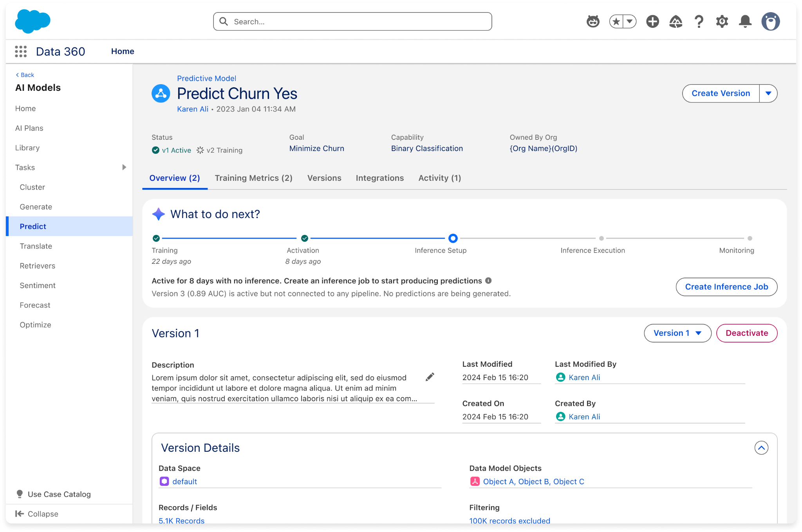The image size is (802, 532).
Task: Click the default Data Space icon
Action: pyautogui.click(x=164, y=482)
